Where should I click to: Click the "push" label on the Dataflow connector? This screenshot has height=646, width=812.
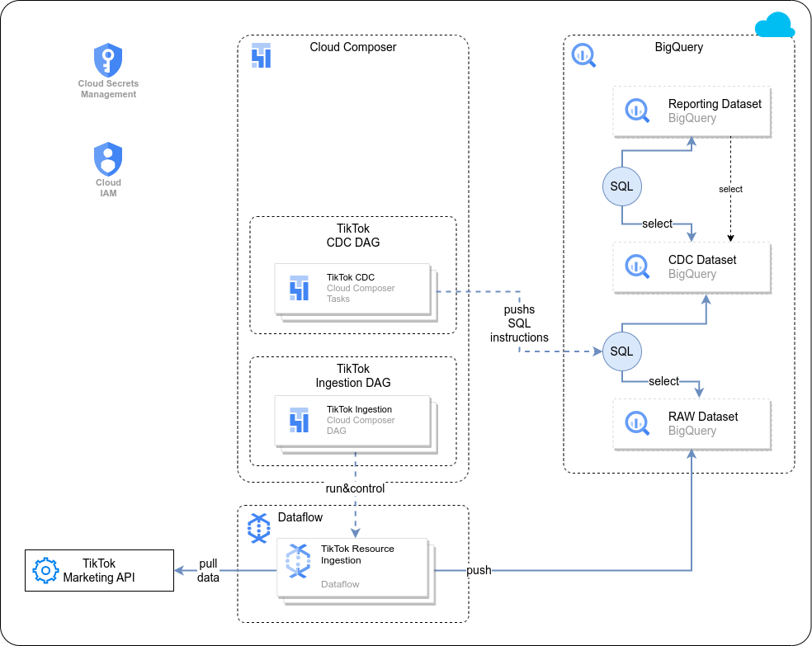tap(479, 570)
